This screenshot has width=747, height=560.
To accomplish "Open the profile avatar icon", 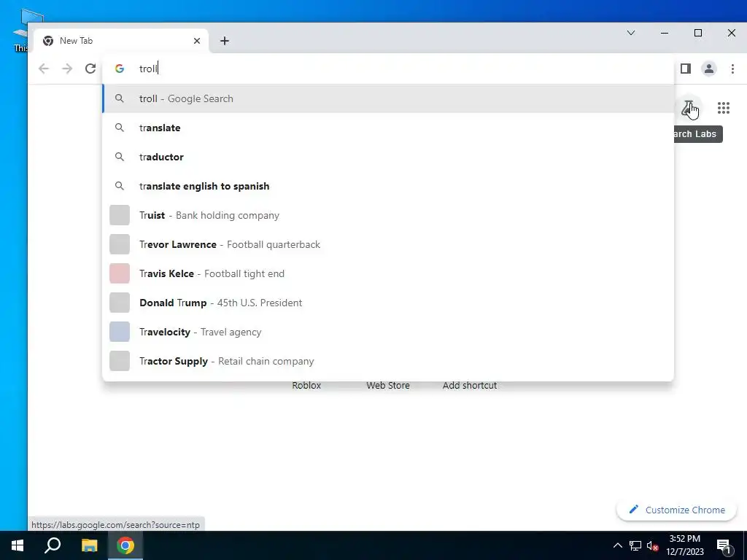I will point(709,69).
